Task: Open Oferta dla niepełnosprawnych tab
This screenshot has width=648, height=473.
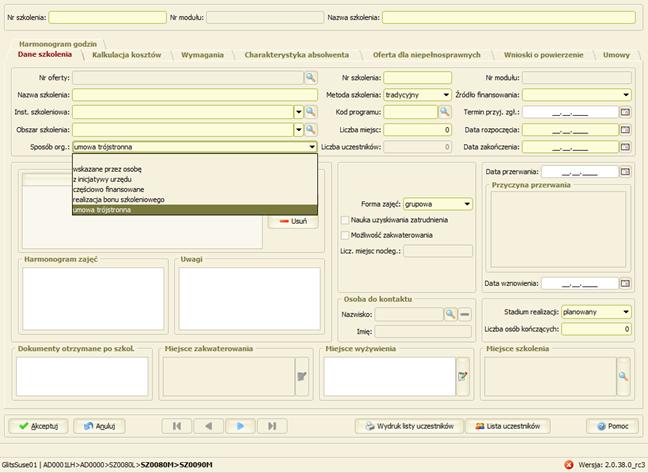Action: coord(426,55)
